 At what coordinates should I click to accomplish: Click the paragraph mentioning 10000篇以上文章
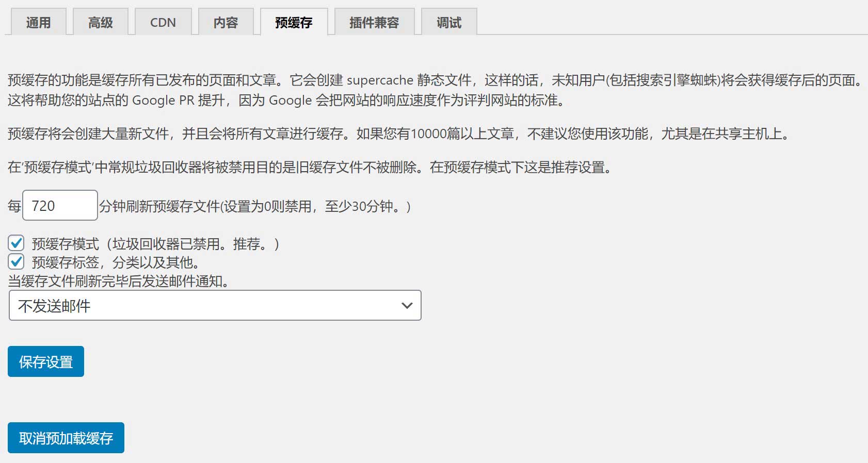click(x=397, y=134)
